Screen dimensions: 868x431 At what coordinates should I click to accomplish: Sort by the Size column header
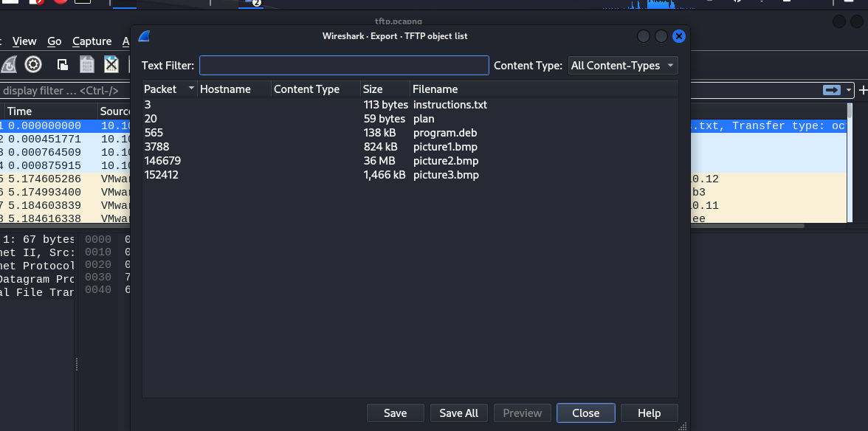coord(385,89)
